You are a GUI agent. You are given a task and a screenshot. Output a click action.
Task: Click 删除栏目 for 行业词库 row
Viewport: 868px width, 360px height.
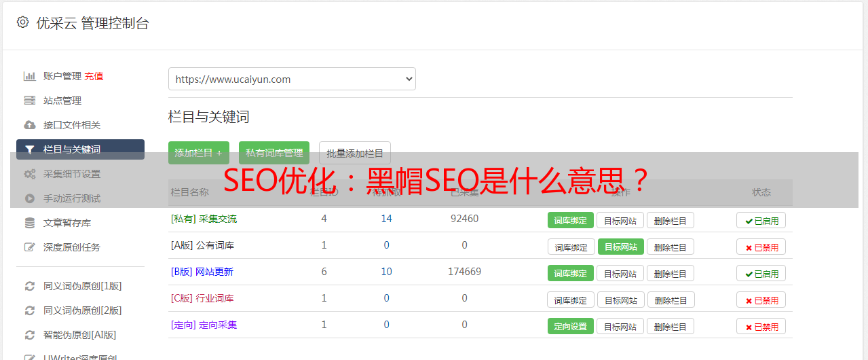[671, 300]
